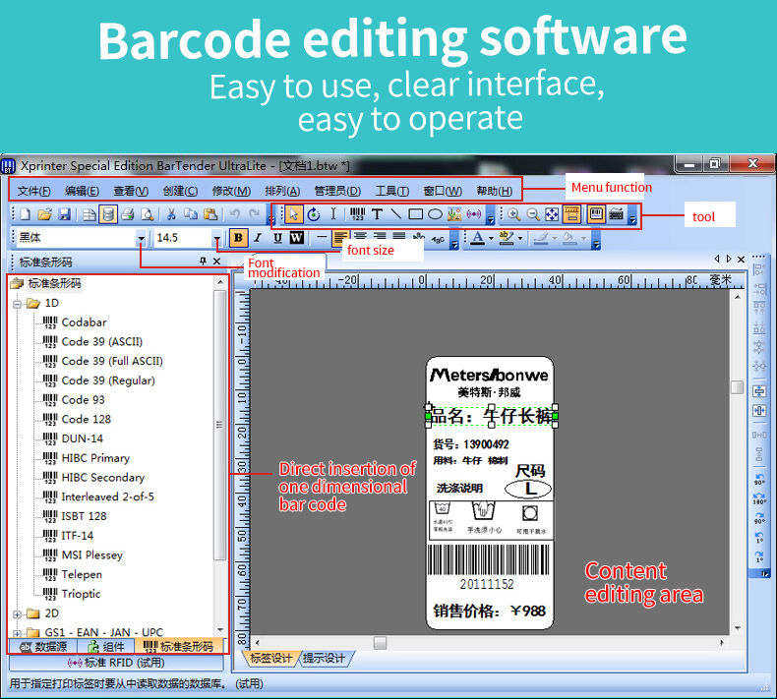This screenshot has width=777, height=700.
Task: Toggle bold text formatting
Action: tap(237, 238)
